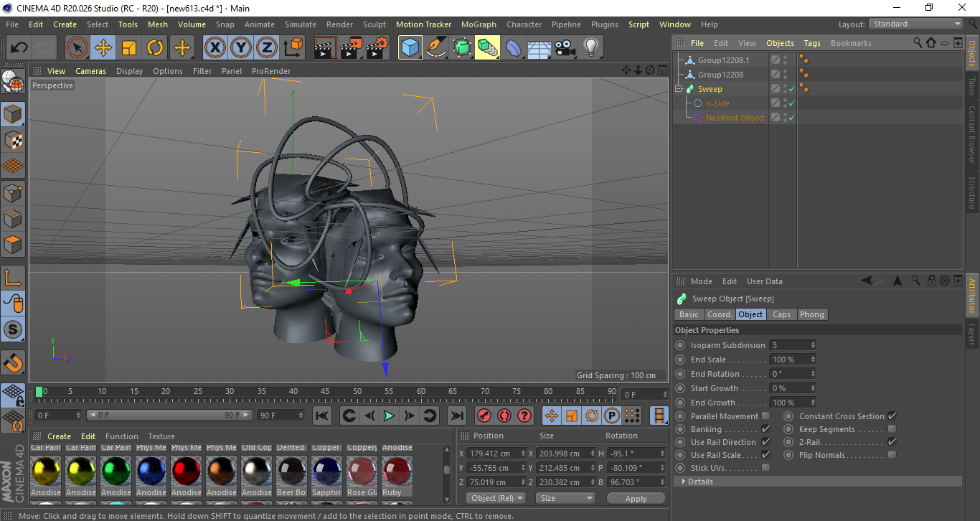980x521 pixels.
Task: Uncheck the 2-Rail option
Action: click(x=892, y=442)
